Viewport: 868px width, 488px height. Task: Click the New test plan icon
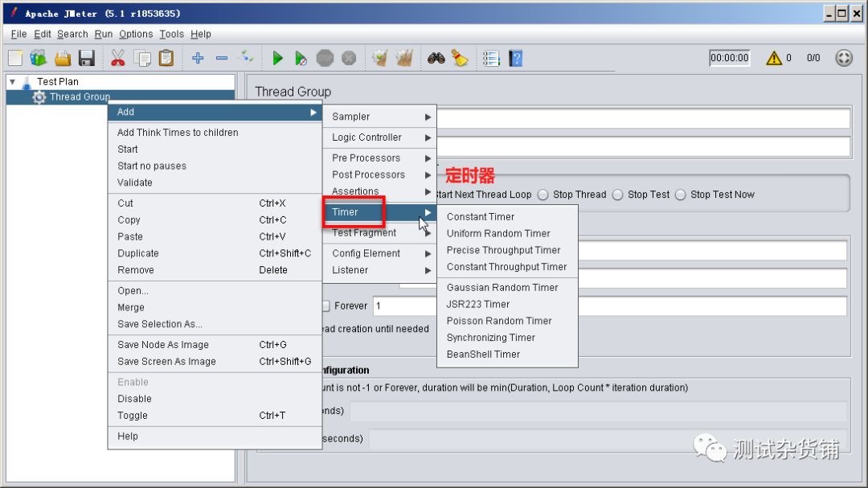(15, 58)
